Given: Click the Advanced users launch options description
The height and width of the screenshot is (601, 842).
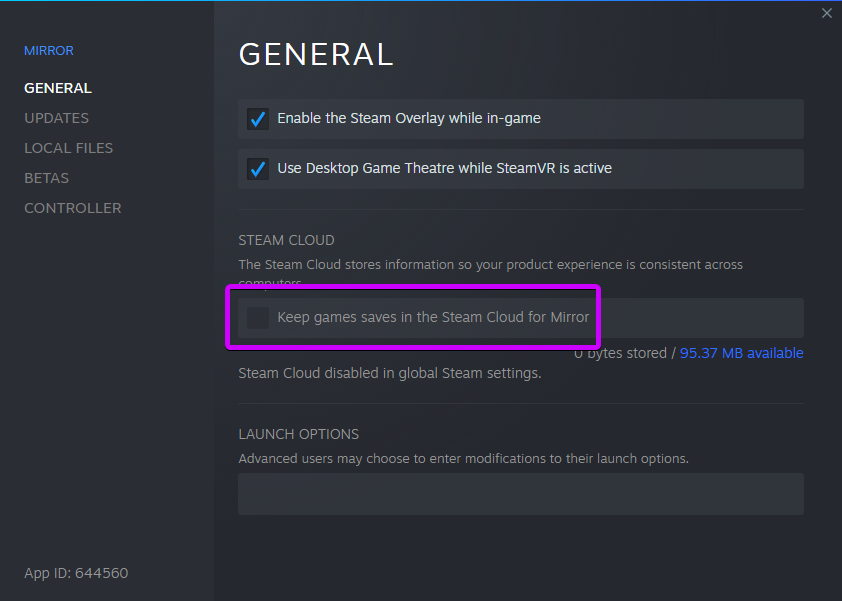Looking at the screenshot, I should [x=463, y=459].
